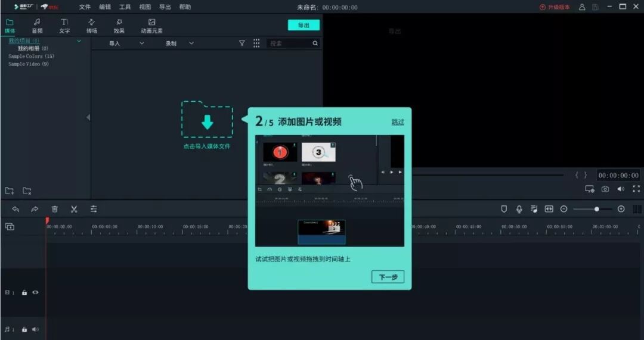
Task: Click the mark out brace icon
Action: [586, 175]
